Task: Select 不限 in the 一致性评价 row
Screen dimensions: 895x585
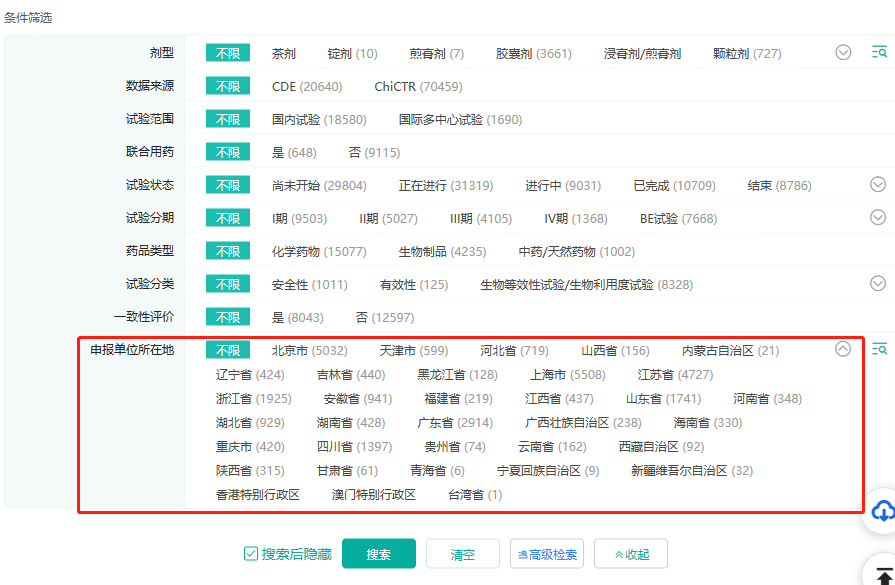Action: click(x=228, y=317)
